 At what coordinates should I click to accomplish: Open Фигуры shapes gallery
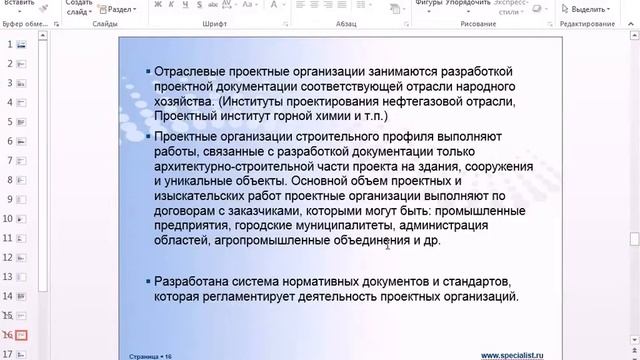pos(429,6)
